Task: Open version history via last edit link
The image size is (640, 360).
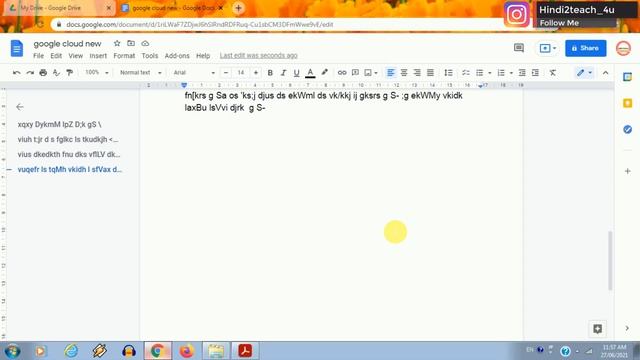Action: point(258,56)
